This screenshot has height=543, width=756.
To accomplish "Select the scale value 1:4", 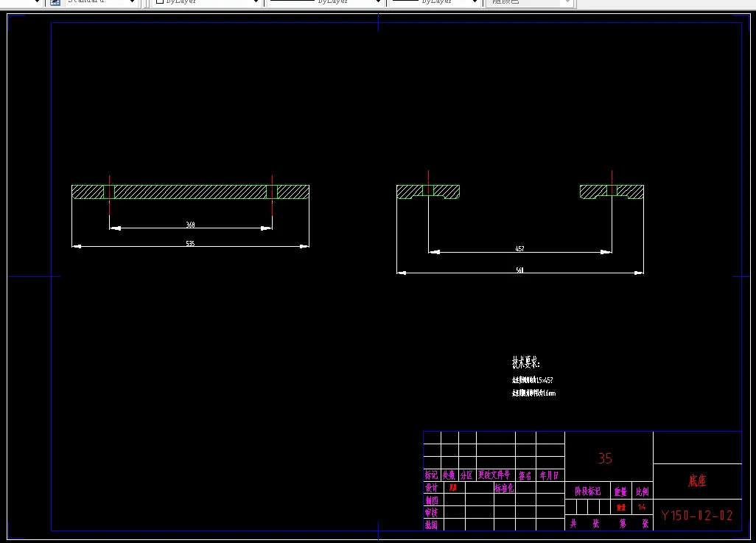I will 642,507.
